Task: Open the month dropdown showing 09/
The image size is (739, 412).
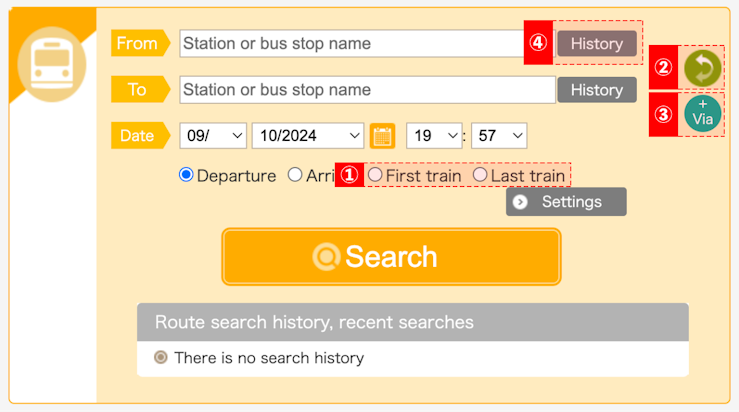Action: pos(213,136)
